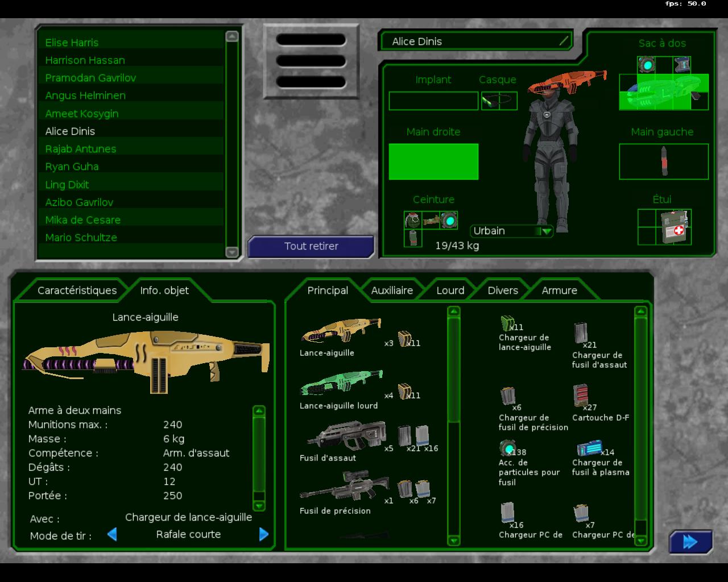Click soldier list scroll up arrow
The image size is (728, 582).
tap(232, 36)
